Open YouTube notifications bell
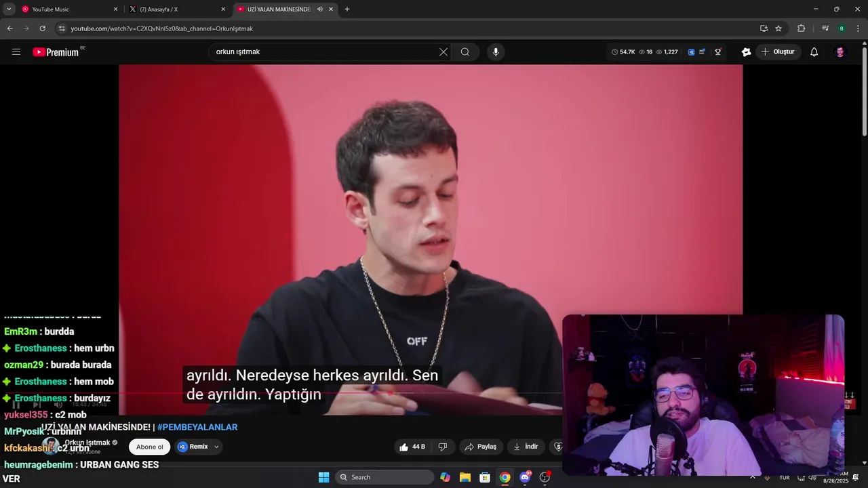Screen dimensions: 868x488 tap(814, 52)
